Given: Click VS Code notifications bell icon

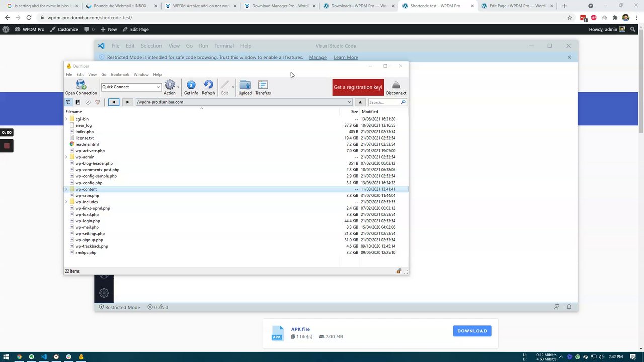Looking at the screenshot, I should (569, 307).
